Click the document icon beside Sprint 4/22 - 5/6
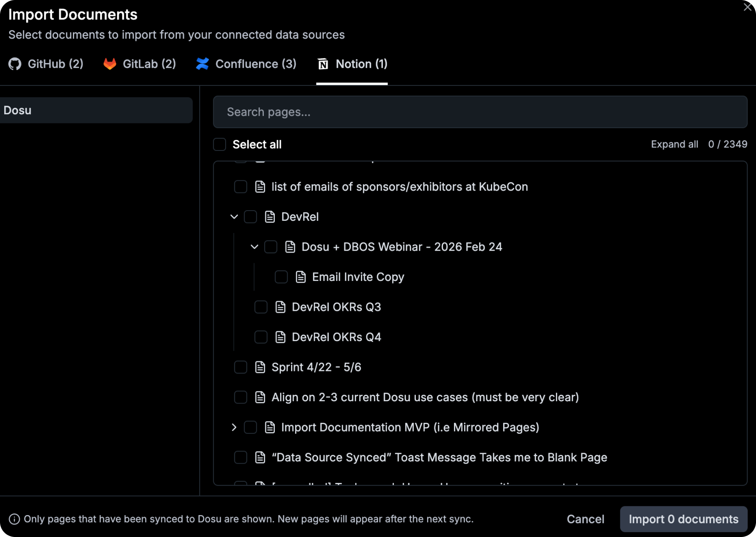 260,367
